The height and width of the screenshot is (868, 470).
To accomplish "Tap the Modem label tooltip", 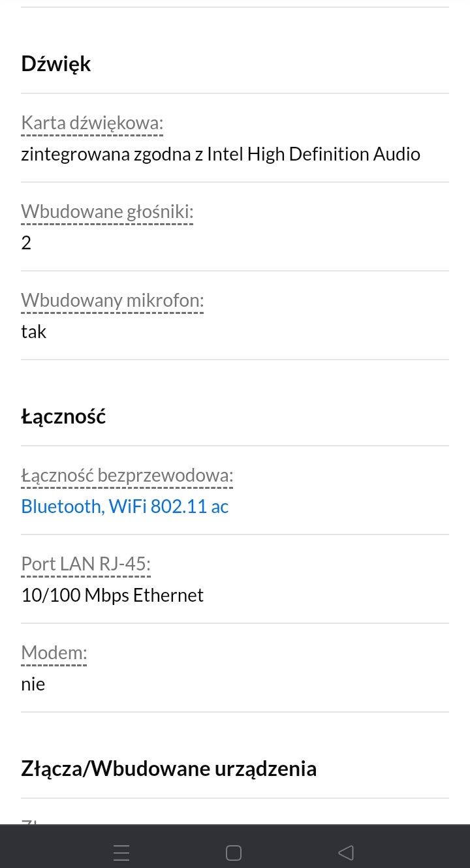I will 54,653.
